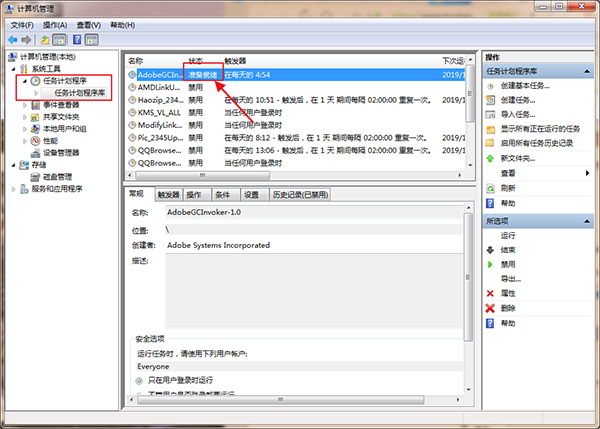Select the 只在用户登录时运行 radio button
Image resolution: width=600 pixels, height=429 pixels.
point(139,381)
